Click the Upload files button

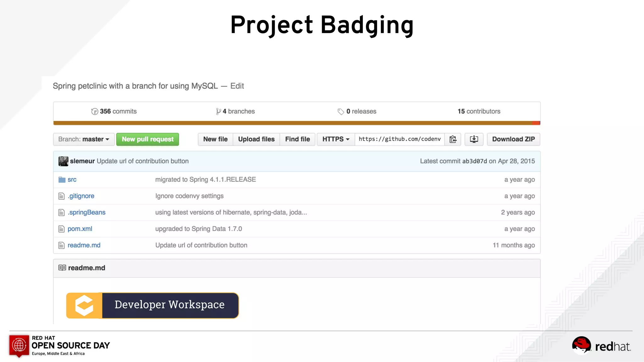coord(256,139)
